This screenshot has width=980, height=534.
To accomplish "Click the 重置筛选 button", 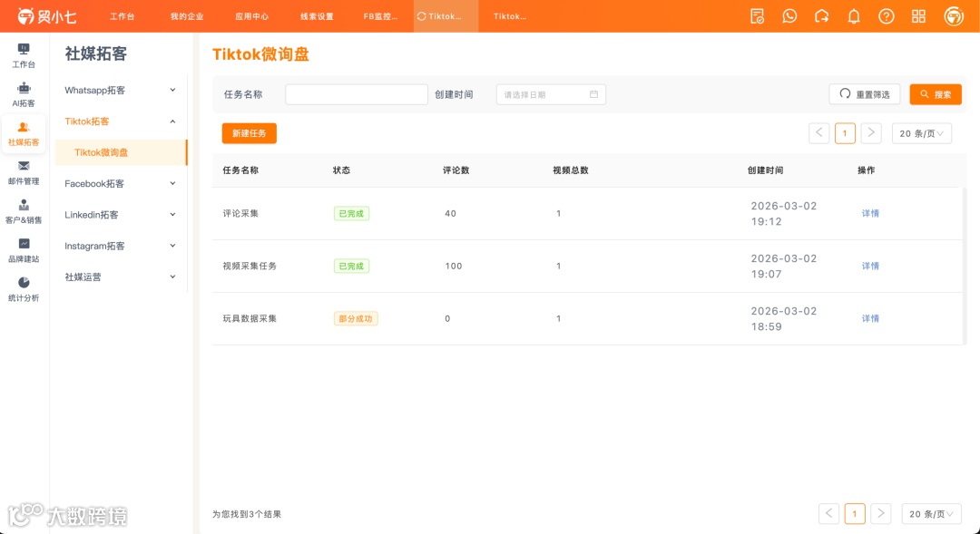I will click(x=865, y=94).
